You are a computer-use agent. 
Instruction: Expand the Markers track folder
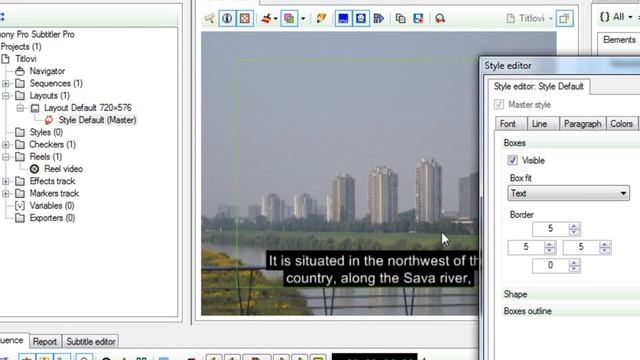coord(6,193)
